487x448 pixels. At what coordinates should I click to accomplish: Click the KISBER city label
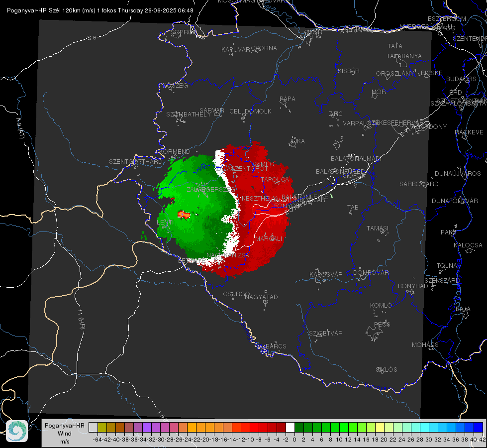coord(349,71)
